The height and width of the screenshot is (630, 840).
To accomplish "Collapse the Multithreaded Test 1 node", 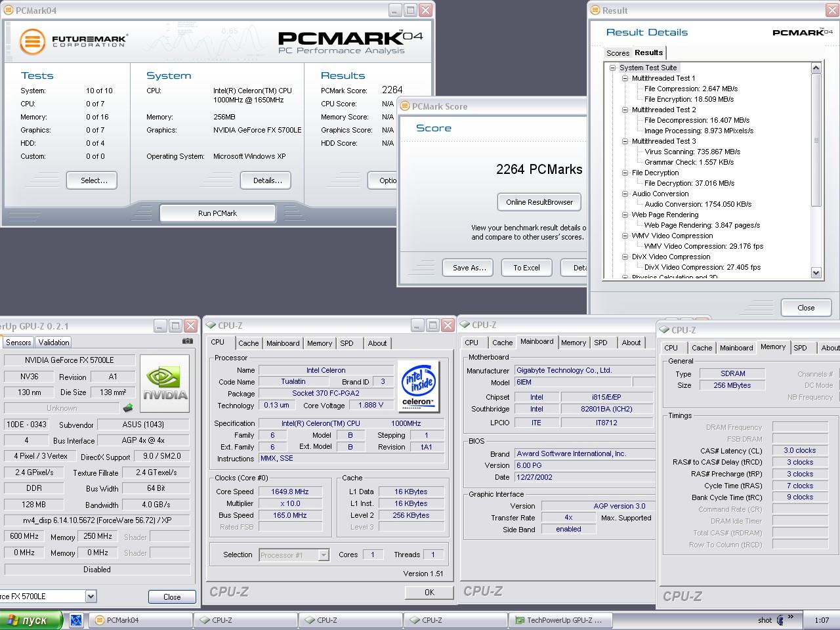I will (625, 78).
